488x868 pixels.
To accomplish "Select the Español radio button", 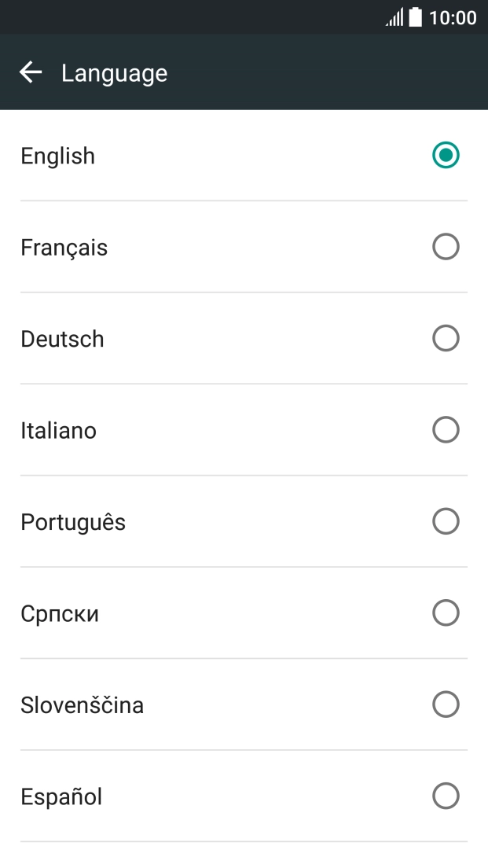I will click(446, 796).
